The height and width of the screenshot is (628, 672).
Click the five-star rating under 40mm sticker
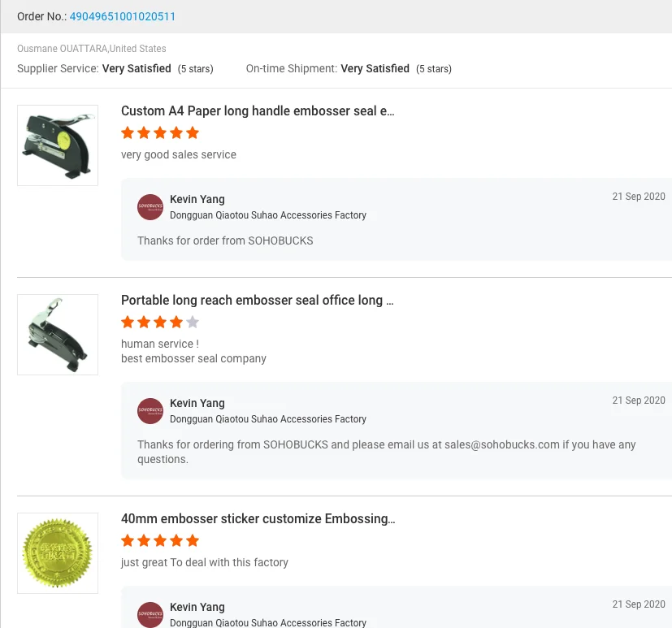click(160, 541)
